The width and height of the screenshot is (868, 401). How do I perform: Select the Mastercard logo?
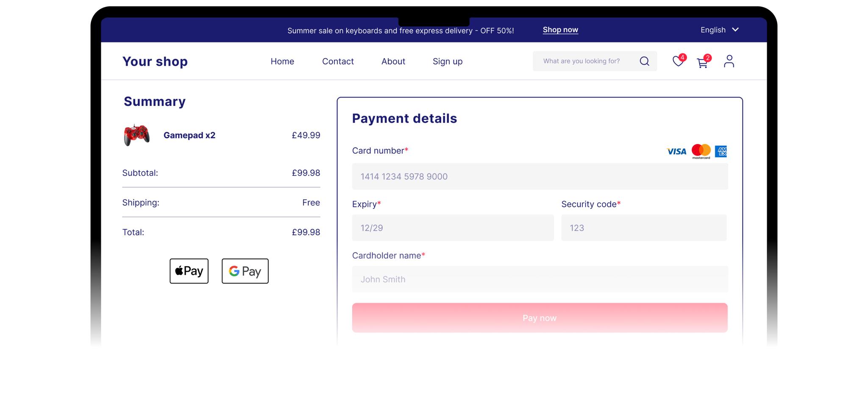tap(701, 151)
